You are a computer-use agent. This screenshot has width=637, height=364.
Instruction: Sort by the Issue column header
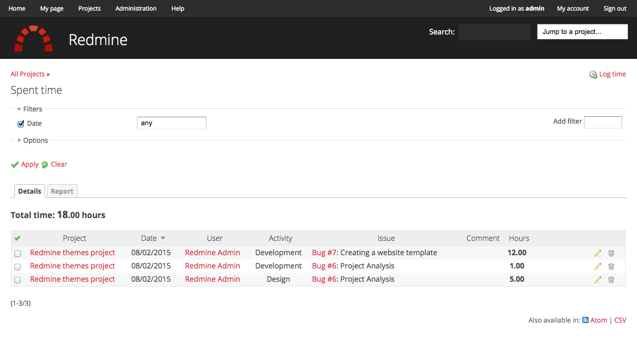point(386,238)
